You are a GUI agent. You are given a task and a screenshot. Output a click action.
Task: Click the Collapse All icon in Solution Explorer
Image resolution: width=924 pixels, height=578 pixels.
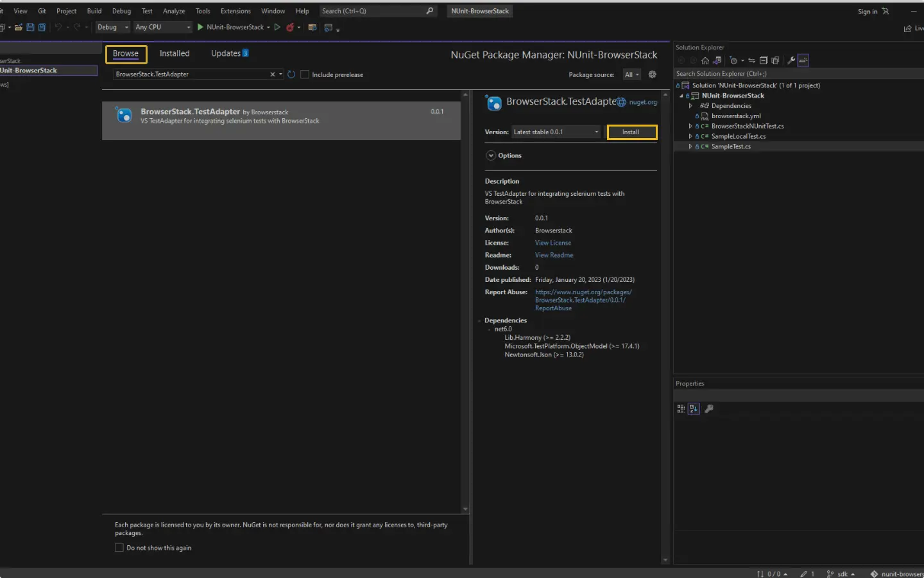[x=764, y=60]
